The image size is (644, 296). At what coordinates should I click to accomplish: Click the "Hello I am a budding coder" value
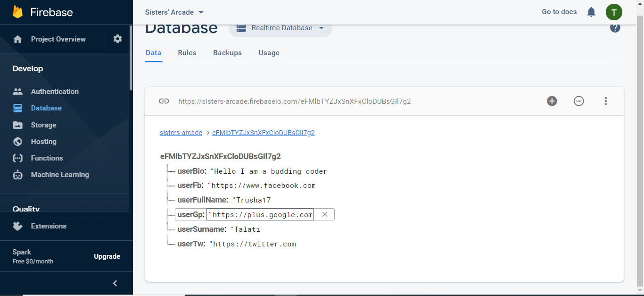[269, 171]
